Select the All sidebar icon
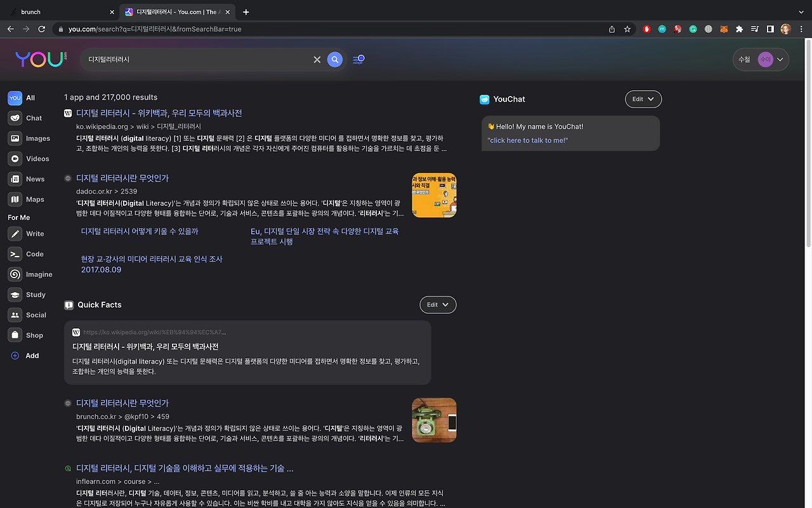 [15, 98]
